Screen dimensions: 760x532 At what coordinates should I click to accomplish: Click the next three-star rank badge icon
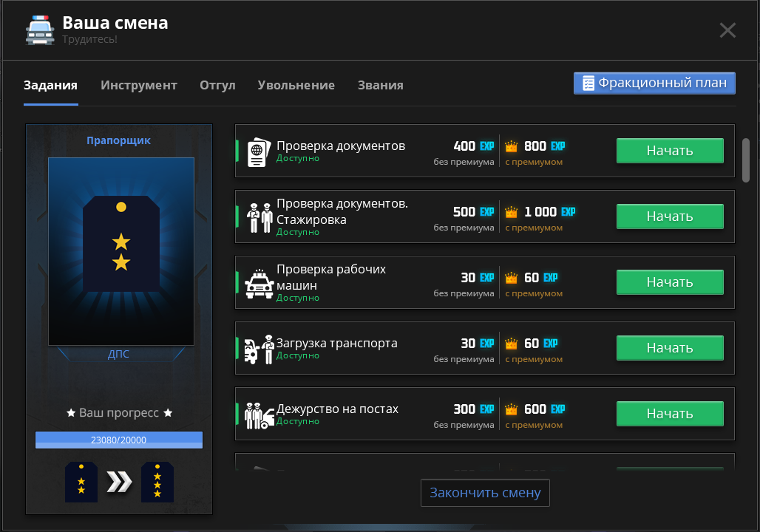pyautogui.click(x=157, y=482)
